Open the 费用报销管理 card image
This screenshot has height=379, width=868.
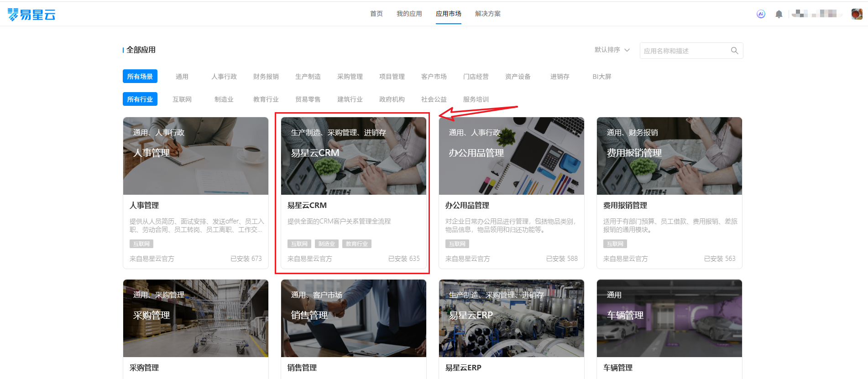click(x=669, y=156)
